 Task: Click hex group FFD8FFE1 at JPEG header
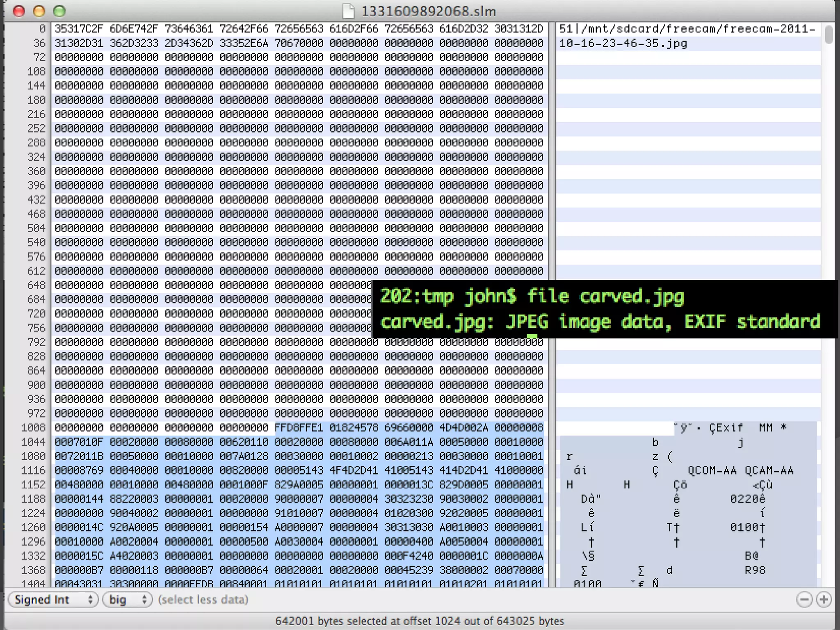pos(299,428)
